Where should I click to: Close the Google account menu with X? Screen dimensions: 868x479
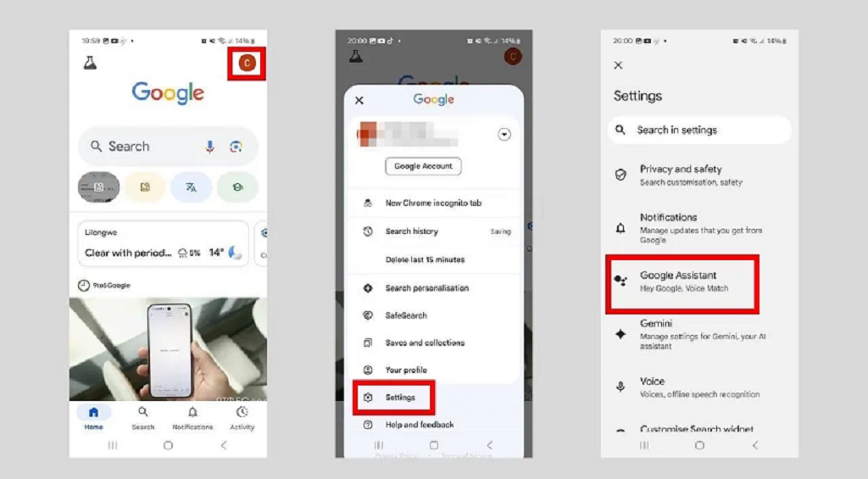coord(359,100)
